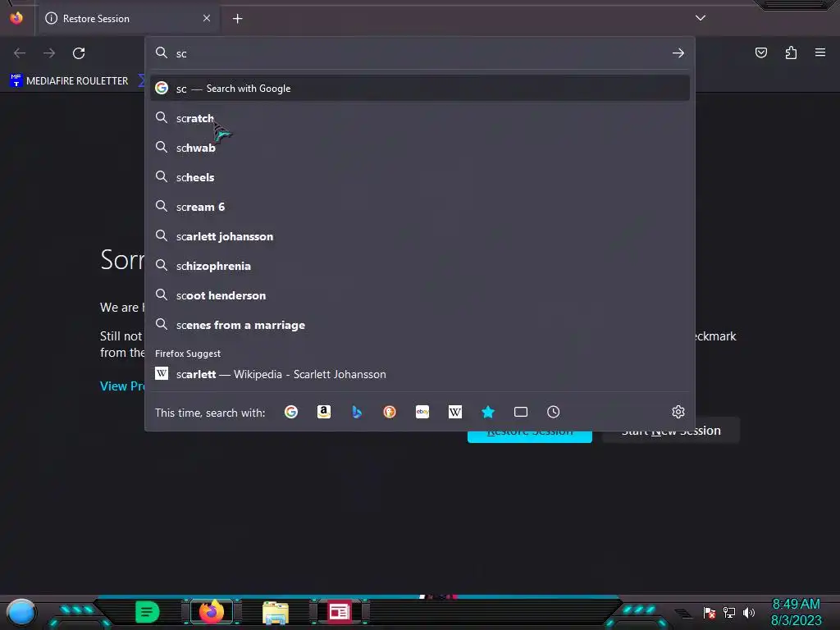Select 'sc — Search with Google' row

[419, 89]
